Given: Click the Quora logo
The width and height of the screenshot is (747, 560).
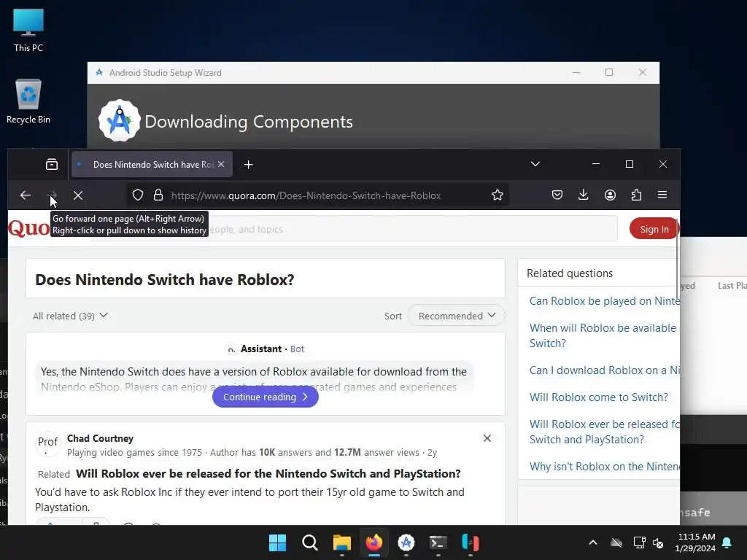Looking at the screenshot, I should point(28,228).
